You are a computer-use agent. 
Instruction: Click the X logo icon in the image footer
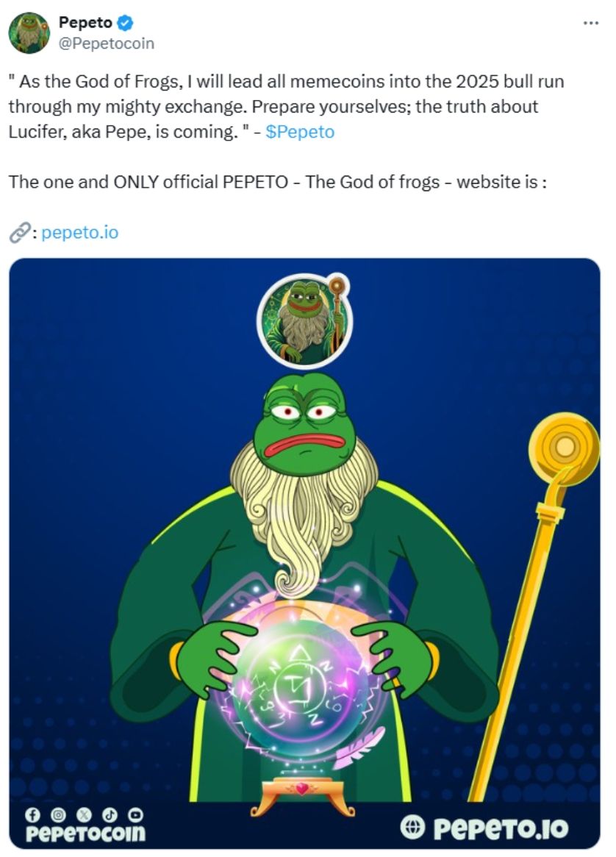pos(84,815)
